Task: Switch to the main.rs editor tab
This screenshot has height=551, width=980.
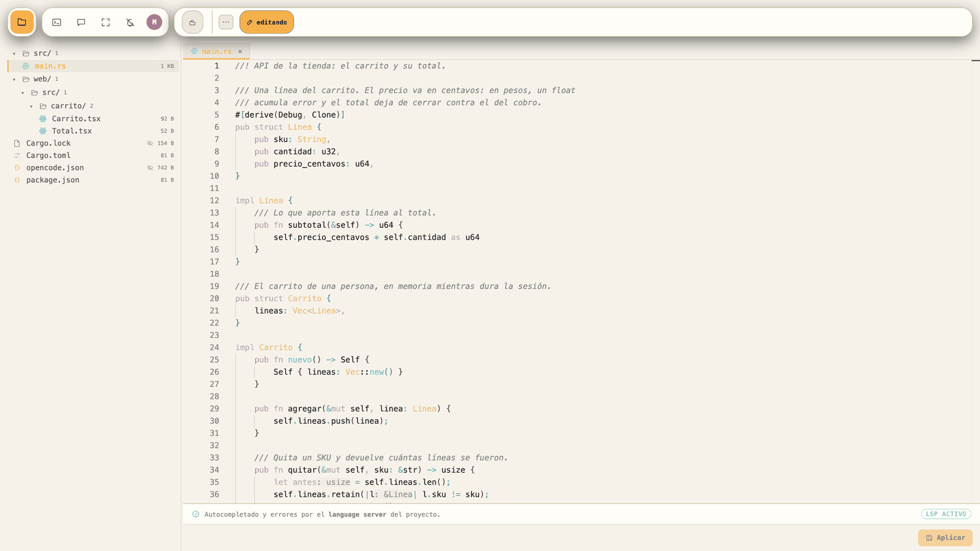Action: (x=216, y=52)
